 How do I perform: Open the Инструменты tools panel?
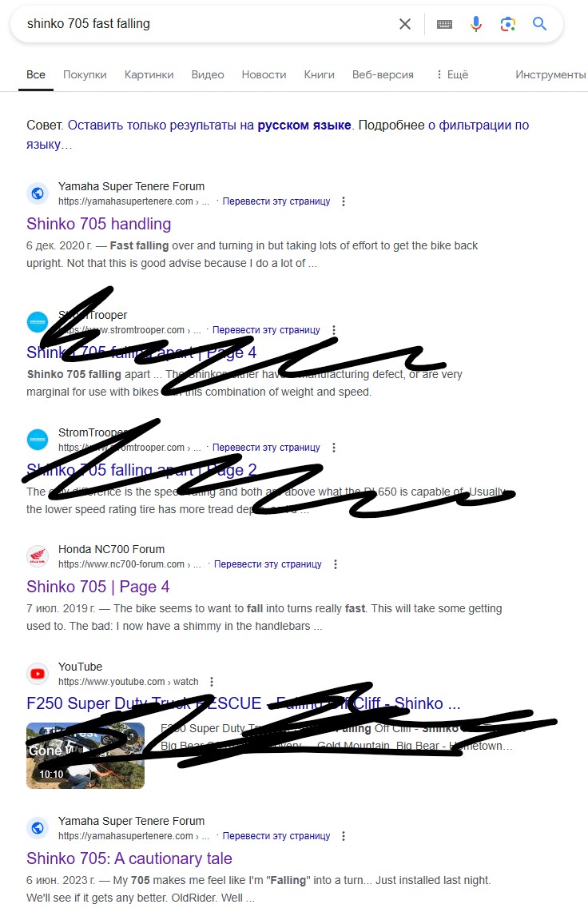[550, 74]
